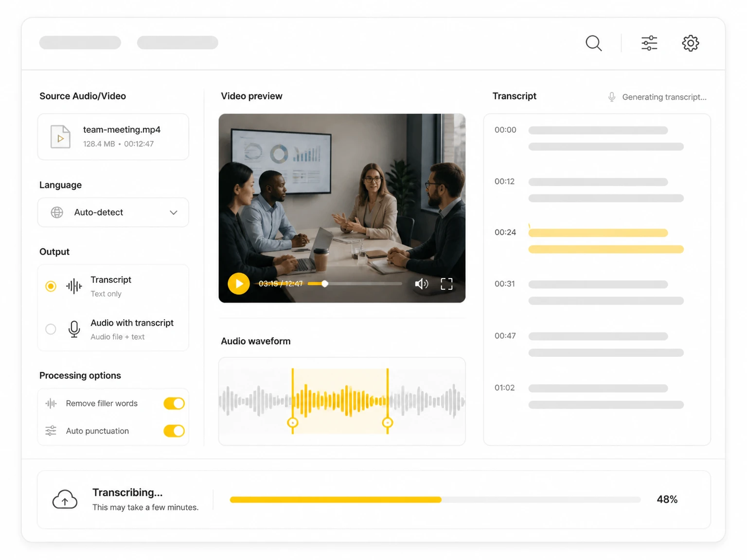Click the 03:15 / 12:47 time display
747x560 pixels.
pos(281,284)
